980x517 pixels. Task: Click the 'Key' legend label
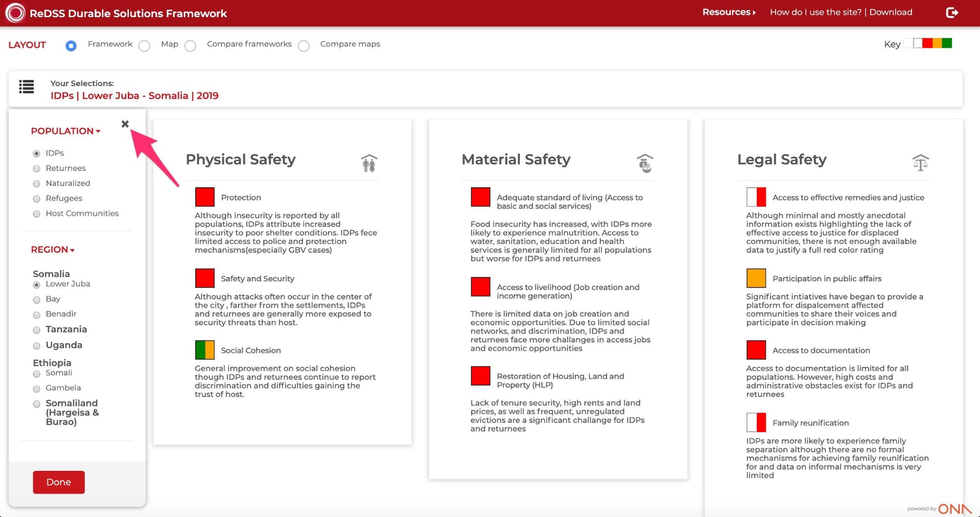tap(892, 44)
